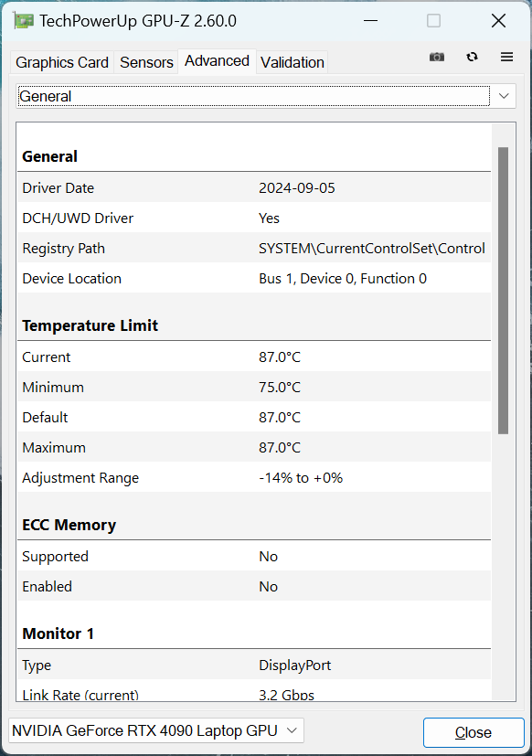Viewport: 532px width, 756px height.
Task: Select the Advanced tab
Action: click(x=217, y=60)
